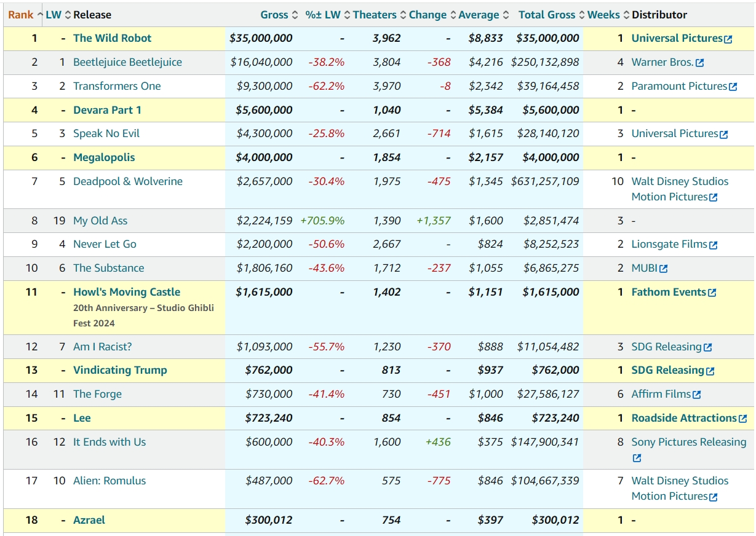
Task: Select the $147,900,341 total gross cell
Action: tap(545, 442)
